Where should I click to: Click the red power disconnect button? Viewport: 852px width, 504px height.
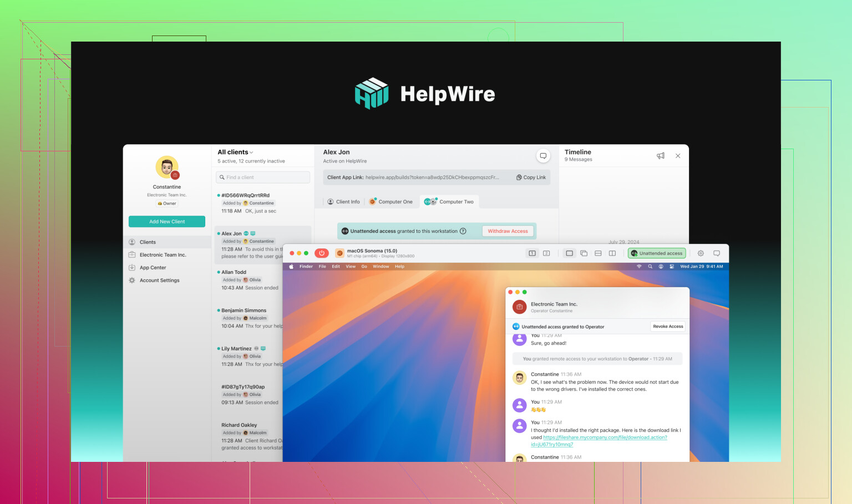click(322, 253)
